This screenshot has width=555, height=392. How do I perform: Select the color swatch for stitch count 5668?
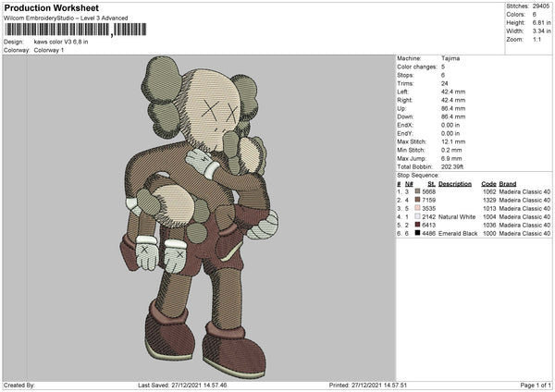click(x=417, y=191)
